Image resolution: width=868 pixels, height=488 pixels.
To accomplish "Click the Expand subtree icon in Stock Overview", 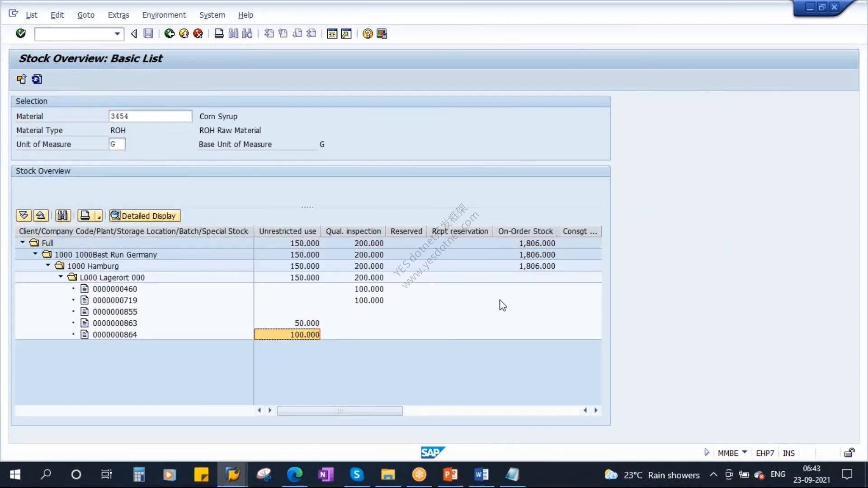I will point(24,216).
